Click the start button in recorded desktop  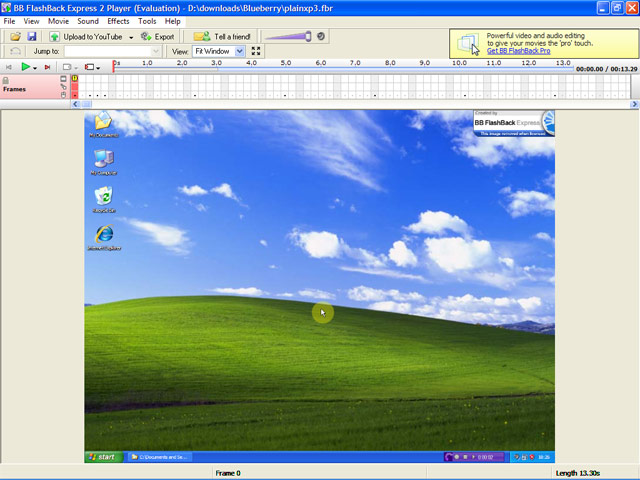(x=104, y=457)
